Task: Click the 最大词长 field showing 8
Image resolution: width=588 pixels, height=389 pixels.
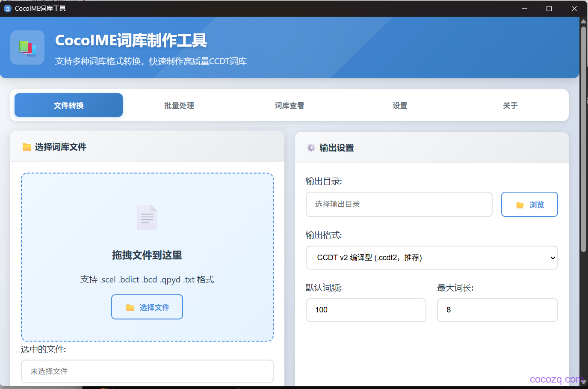Action: pos(497,310)
